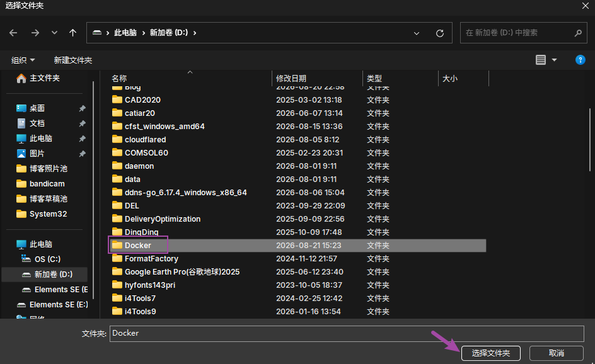Sort by 大小 column header
The height and width of the screenshot is (364, 595).
coord(449,79)
